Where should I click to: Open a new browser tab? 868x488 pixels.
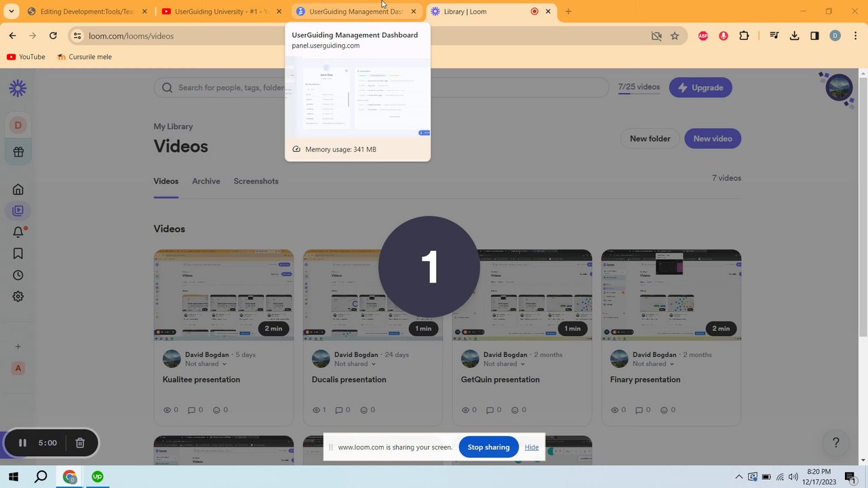tap(568, 12)
